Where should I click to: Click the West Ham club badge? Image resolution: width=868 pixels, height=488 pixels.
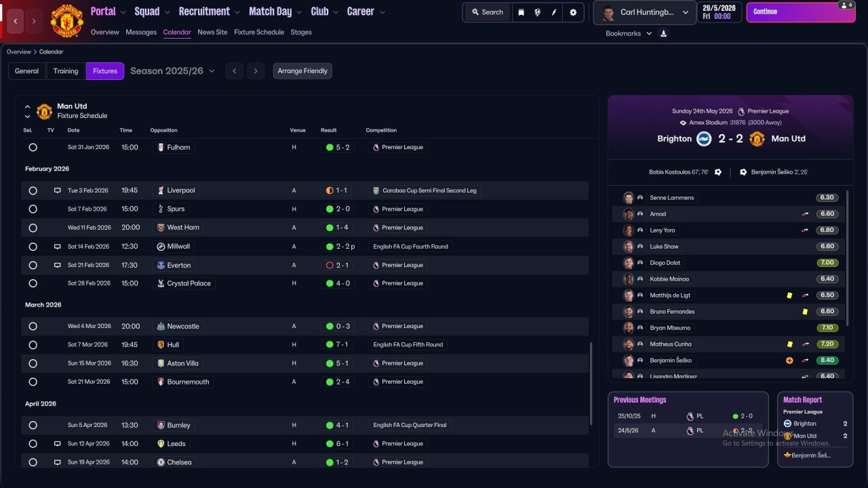pos(161,228)
